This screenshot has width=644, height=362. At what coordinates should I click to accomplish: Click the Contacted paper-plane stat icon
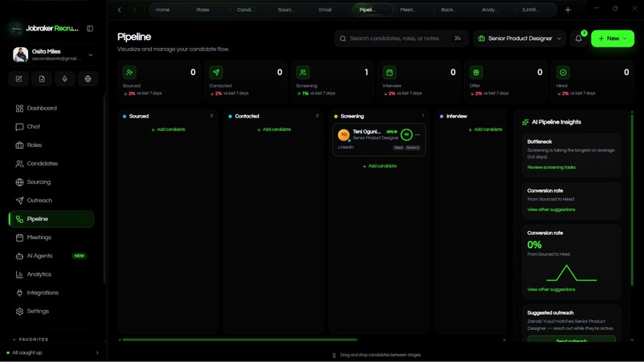tap(216, 72)
